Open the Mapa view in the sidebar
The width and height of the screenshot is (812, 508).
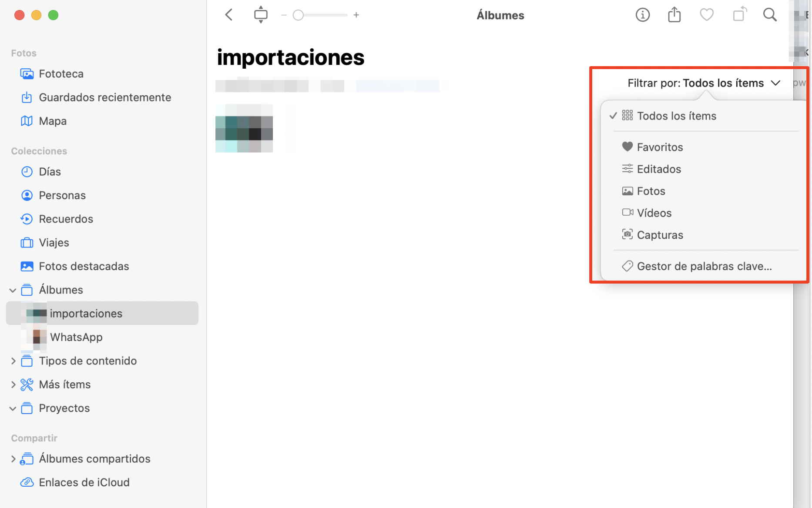pyautogui.click(x=52, y=120)
